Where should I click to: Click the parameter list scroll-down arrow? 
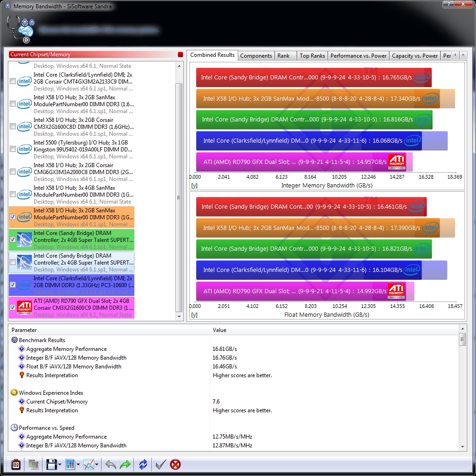[462, 447]
